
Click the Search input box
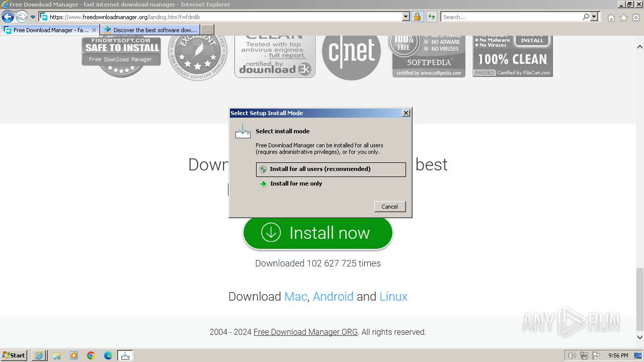511,17
